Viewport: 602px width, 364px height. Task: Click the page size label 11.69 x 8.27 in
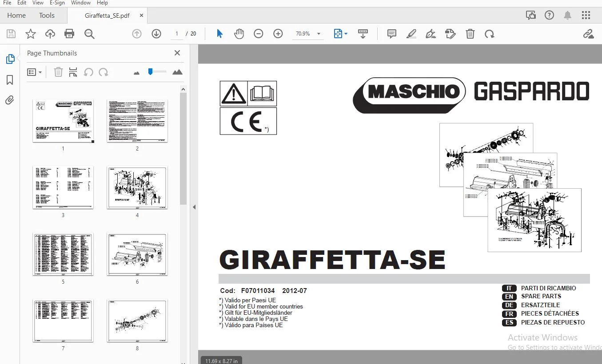point(221,361)
